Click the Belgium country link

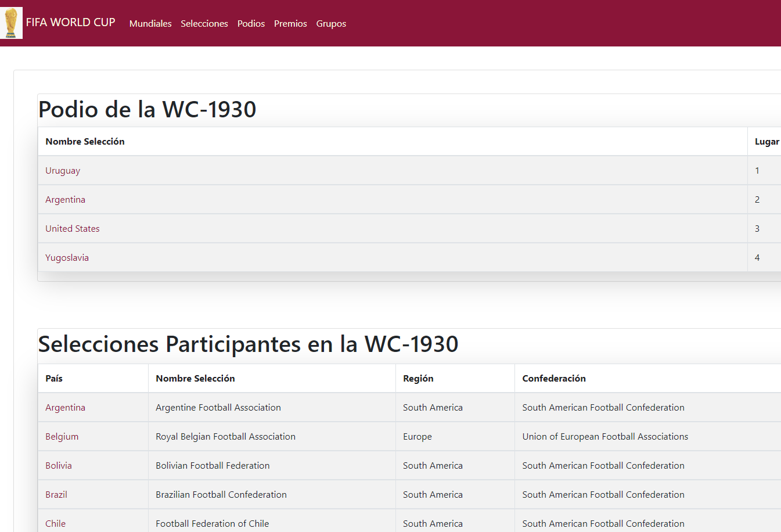[62, 437]
